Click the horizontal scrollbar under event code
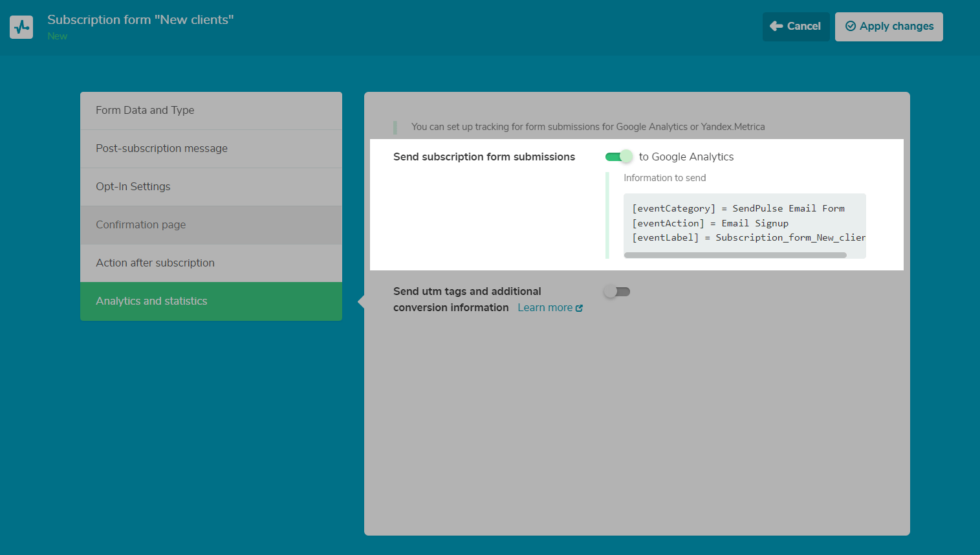Viewport: 980px width, 555px height. 735,256
